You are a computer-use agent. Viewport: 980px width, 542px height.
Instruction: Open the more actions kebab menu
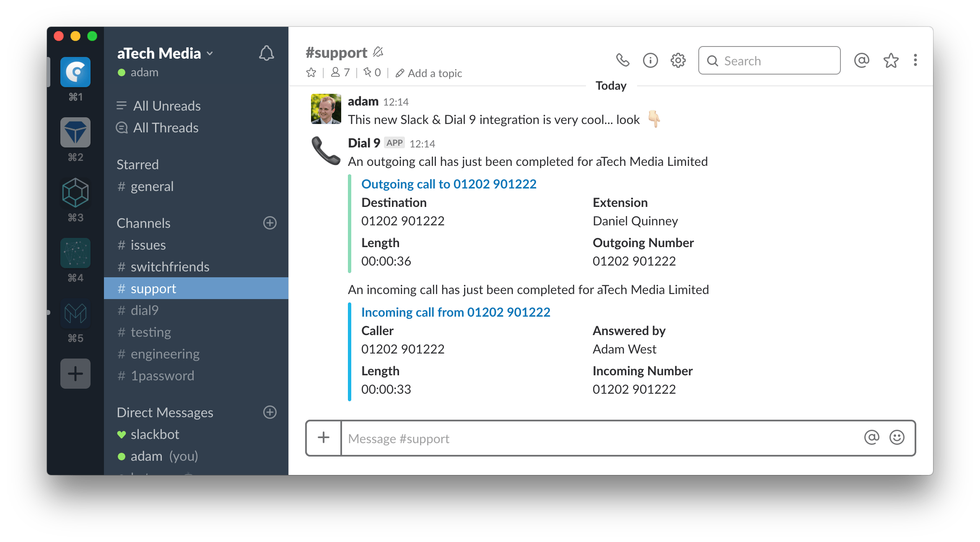[x=915, y=60]
